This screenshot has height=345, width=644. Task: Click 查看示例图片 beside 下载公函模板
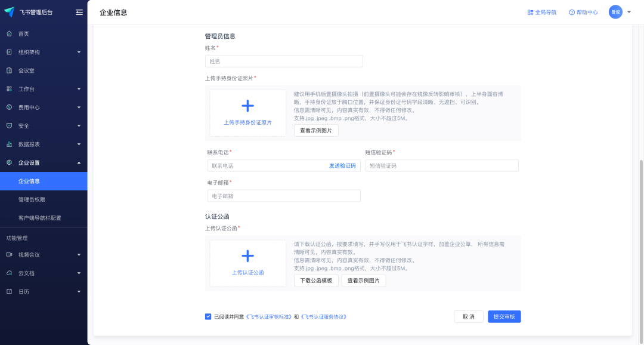pyautogui.click(x=364, y=281)
